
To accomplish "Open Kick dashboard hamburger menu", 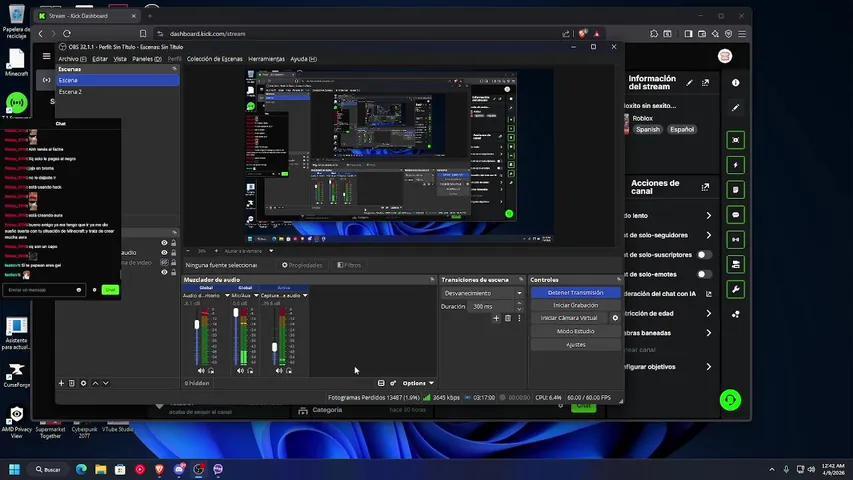I will point(46,56).
